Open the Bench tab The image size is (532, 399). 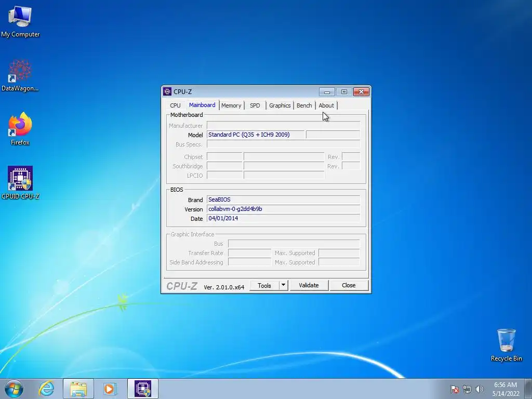[x=304, y=105]
